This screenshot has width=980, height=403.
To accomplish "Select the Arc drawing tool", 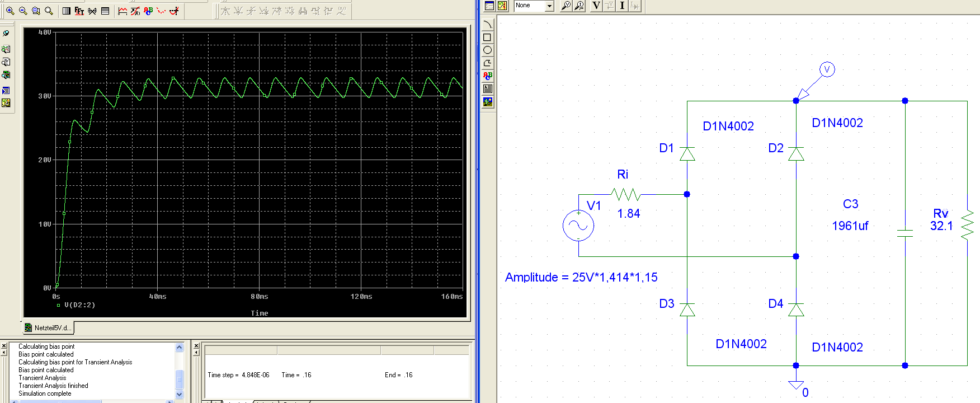I will pos(488,25).
